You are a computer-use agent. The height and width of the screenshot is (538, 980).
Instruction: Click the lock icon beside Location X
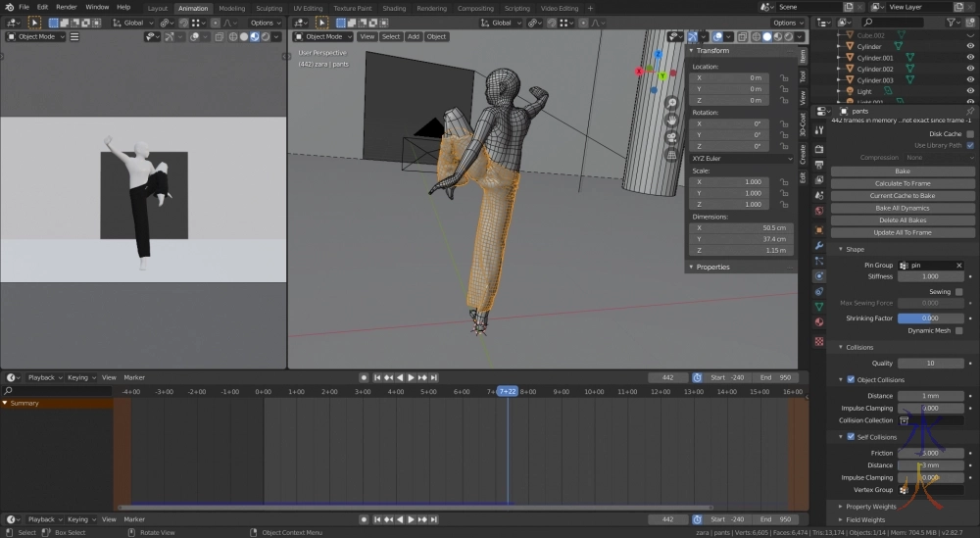point(784,77)
